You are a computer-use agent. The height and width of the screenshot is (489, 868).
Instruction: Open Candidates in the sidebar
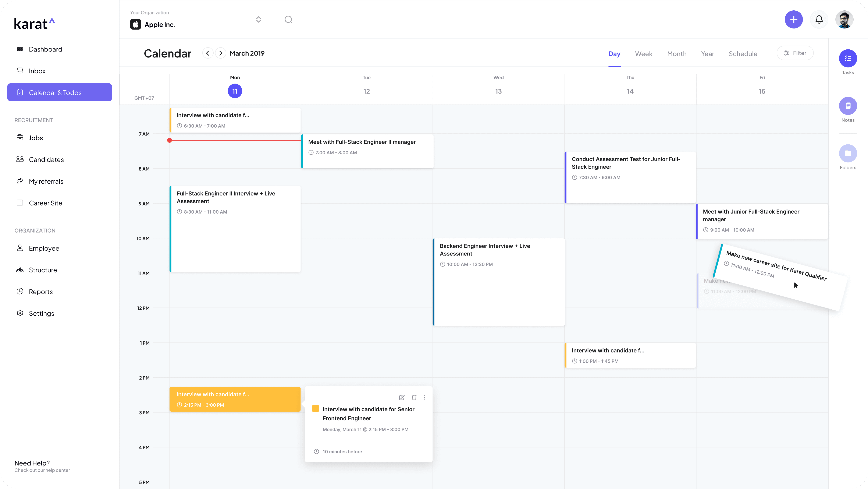46,159
